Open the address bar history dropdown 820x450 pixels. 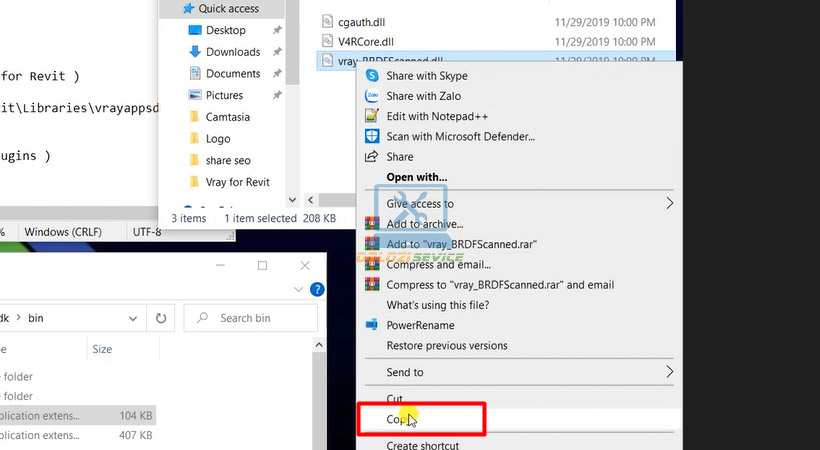click(x=132, y=318)
